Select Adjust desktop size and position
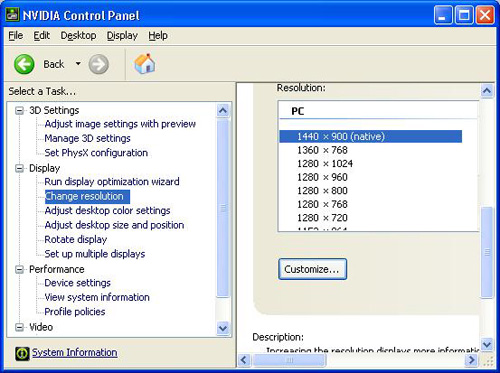Image resolution: width=500 pixels, height=373 pixels. tap(114, 225)
